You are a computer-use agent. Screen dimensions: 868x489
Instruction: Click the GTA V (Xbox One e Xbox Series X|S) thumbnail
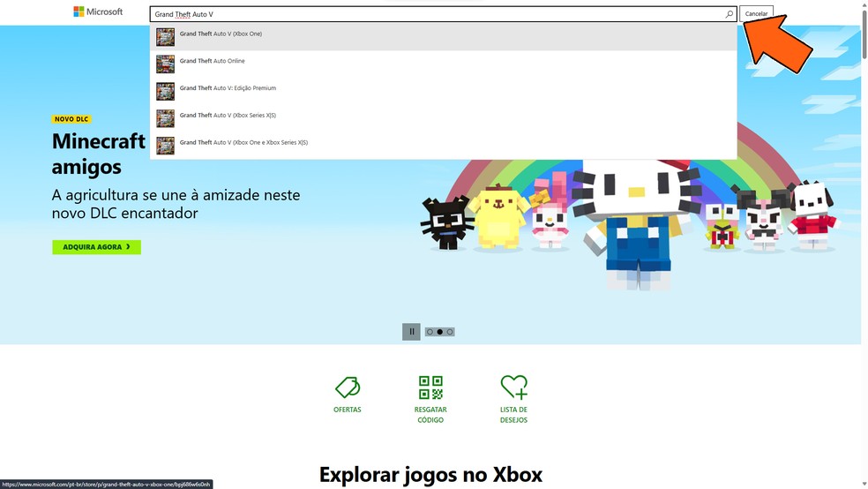(165, 146)
